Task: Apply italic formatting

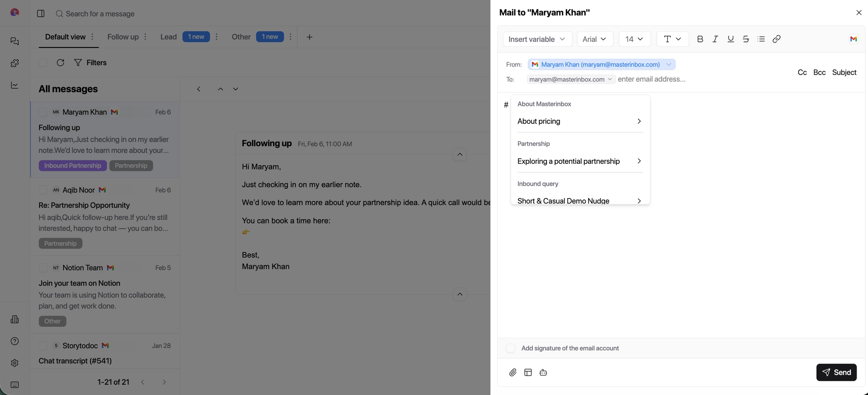Action: point(715,39)
